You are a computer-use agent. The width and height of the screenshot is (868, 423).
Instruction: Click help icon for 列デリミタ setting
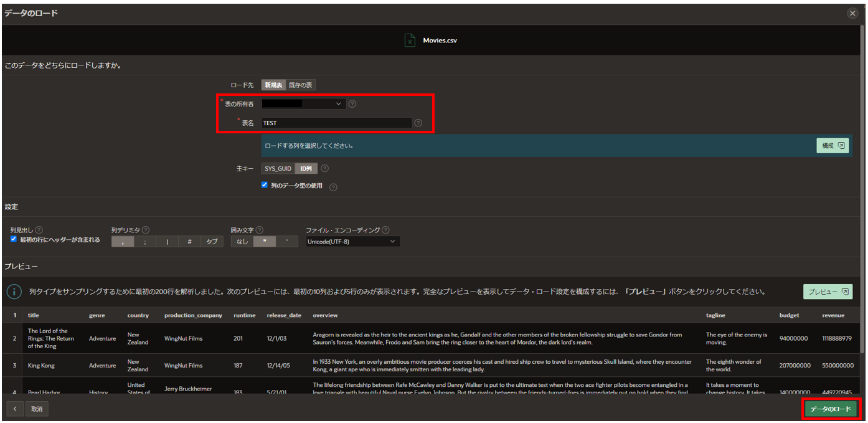[144, 229]
